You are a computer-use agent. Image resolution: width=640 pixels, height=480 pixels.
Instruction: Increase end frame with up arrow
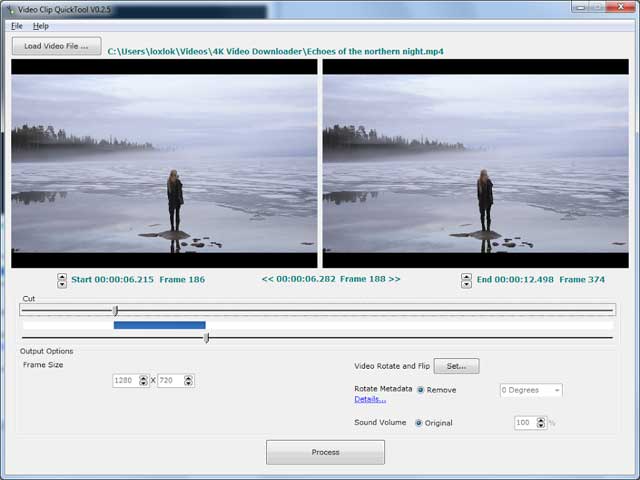[466, 277]
